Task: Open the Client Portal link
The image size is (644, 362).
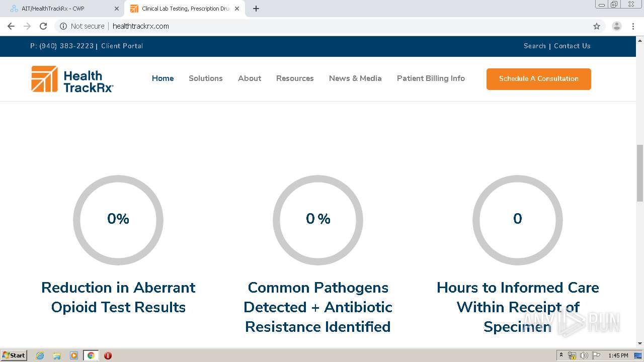Action: (122, 46)
